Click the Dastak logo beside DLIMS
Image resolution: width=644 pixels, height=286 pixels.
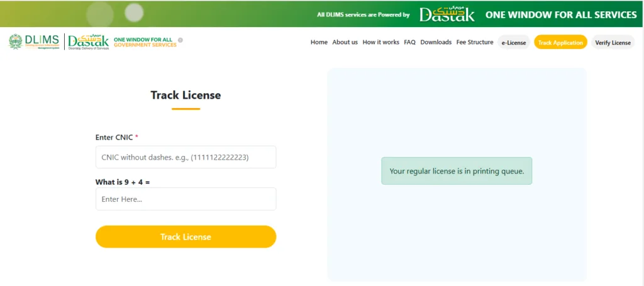coord(88,42)
